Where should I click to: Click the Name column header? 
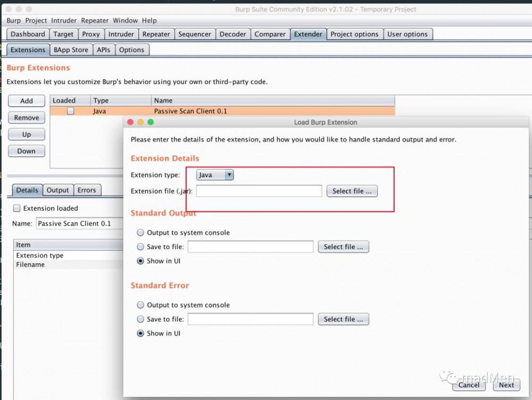tap(273, 101)
